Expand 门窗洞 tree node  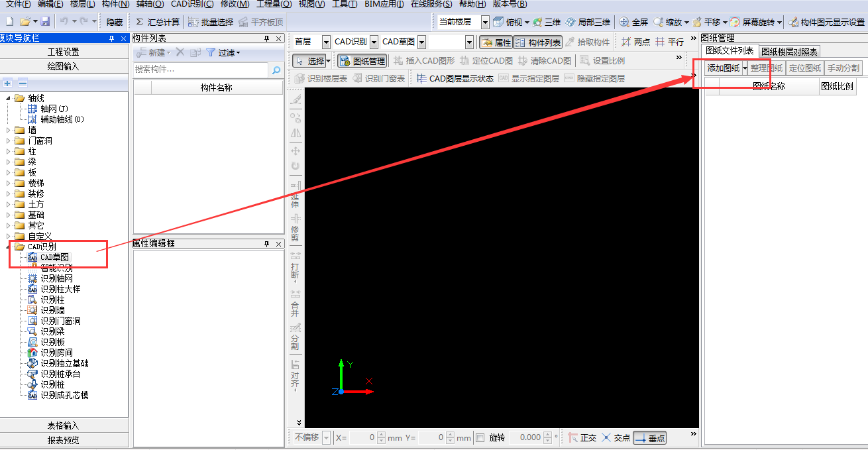click(x=9, y=141)
